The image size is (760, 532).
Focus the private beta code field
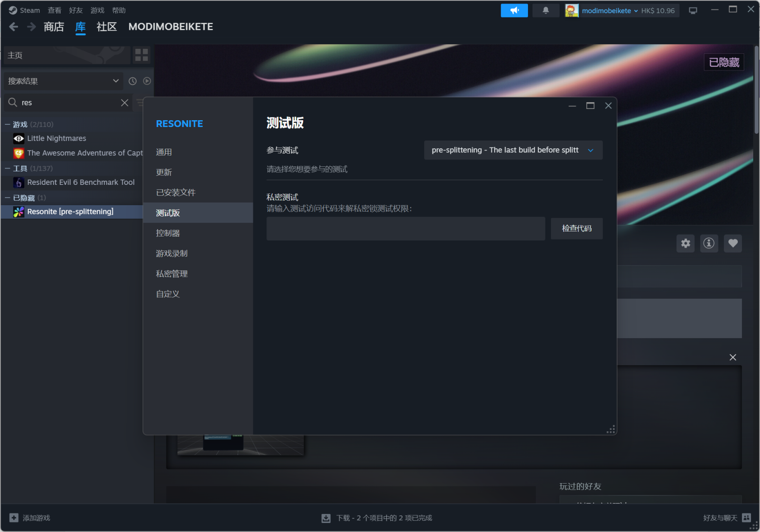click(x=405, y=229)
